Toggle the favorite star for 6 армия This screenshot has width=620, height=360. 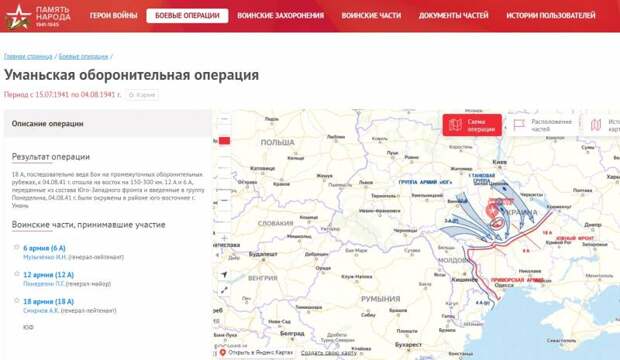17,247
